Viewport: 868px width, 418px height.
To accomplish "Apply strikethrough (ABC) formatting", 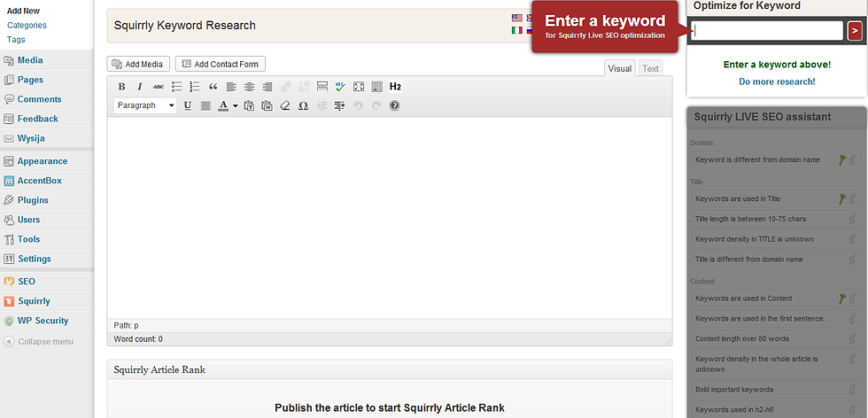I will tap(159, 87).
